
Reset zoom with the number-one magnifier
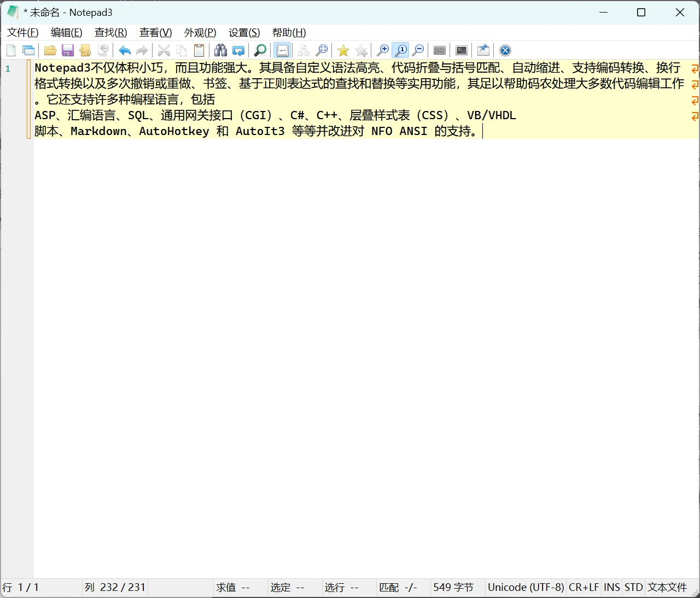(400, 51)
